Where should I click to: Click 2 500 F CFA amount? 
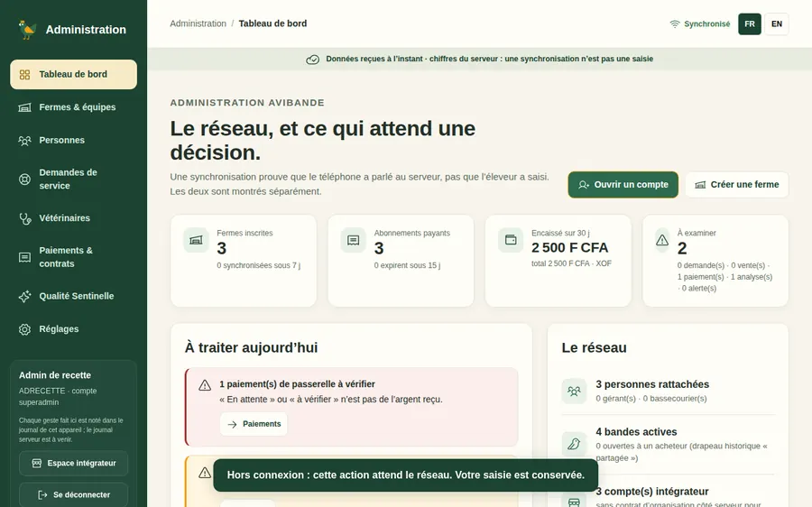[x=569, y=248]
